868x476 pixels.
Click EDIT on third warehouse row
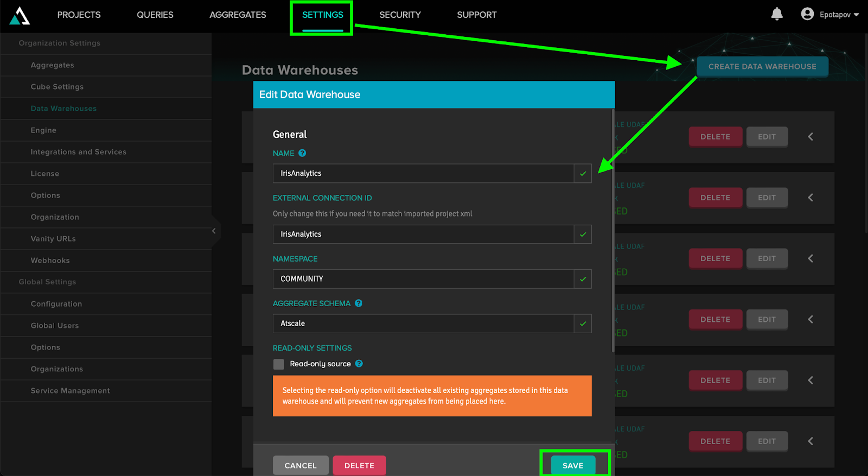point(767,258)
